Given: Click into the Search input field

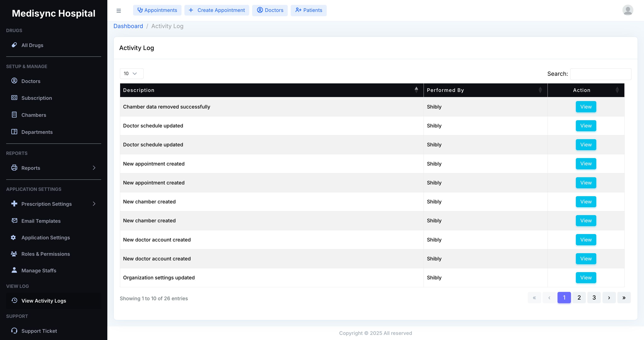Looking at the screenshot, I should [x=601, y=74].
